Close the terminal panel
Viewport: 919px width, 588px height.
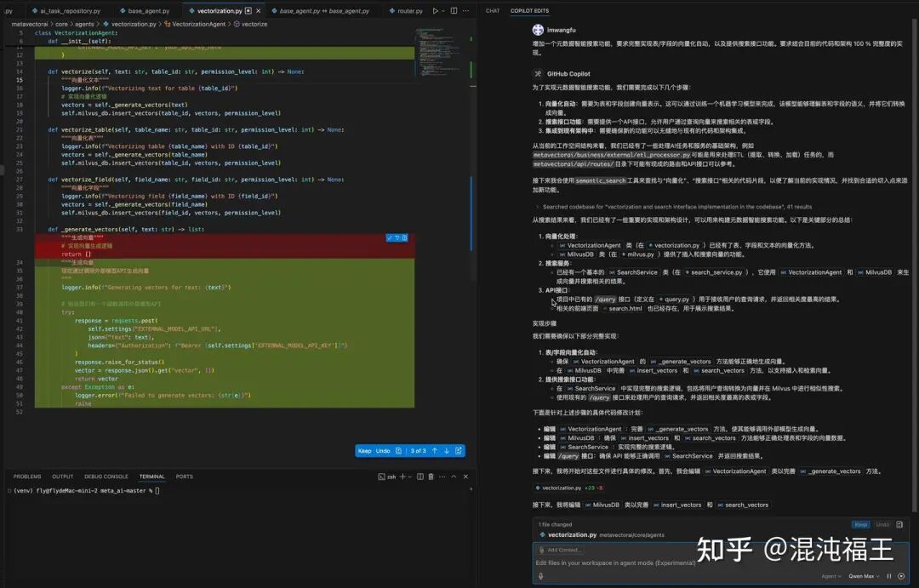[x=466, y=477]
